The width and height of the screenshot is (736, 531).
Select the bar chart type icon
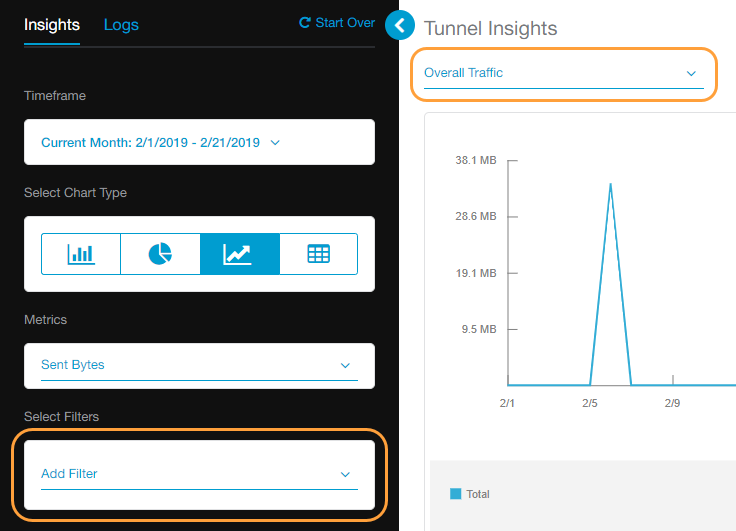(81, 254)
